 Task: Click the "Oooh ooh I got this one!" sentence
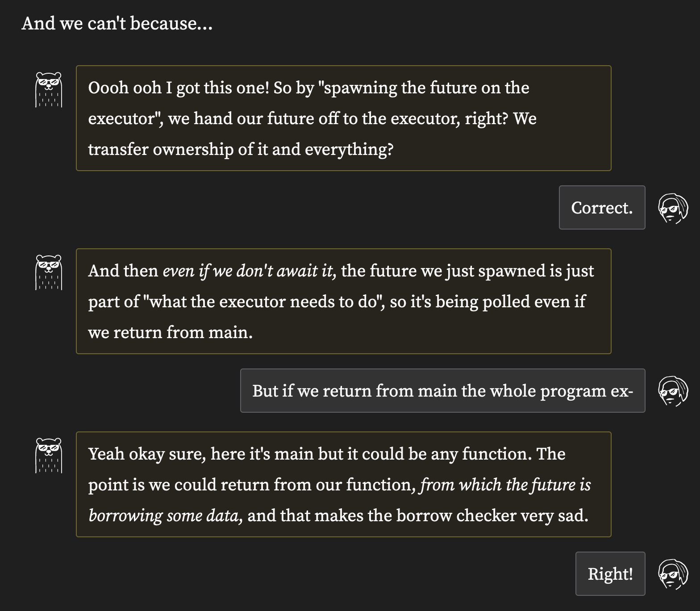179,88
